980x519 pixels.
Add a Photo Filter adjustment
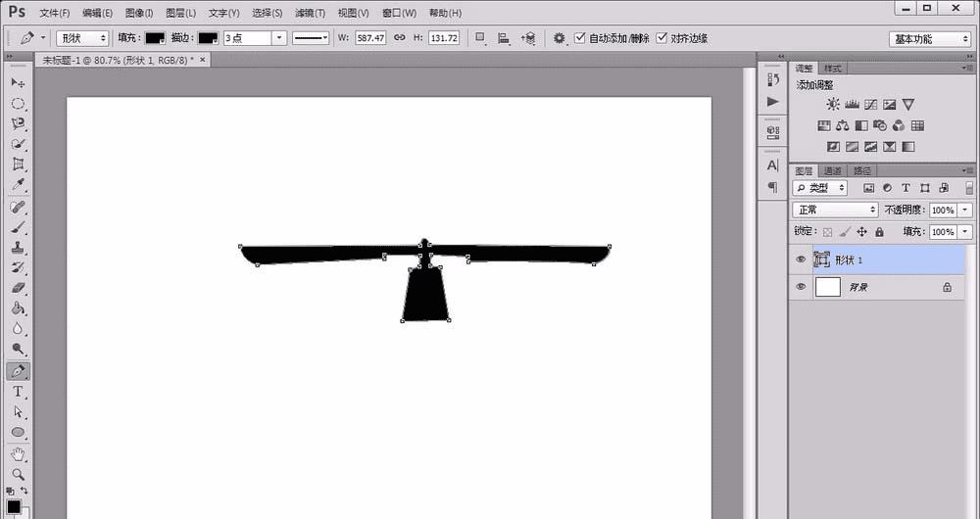coord(880,126)
